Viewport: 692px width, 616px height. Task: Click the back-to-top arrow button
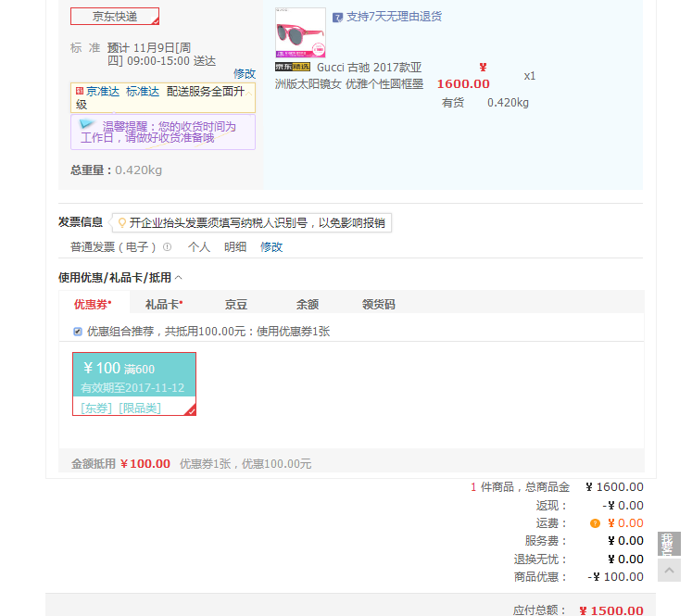[x=669, y=570]
